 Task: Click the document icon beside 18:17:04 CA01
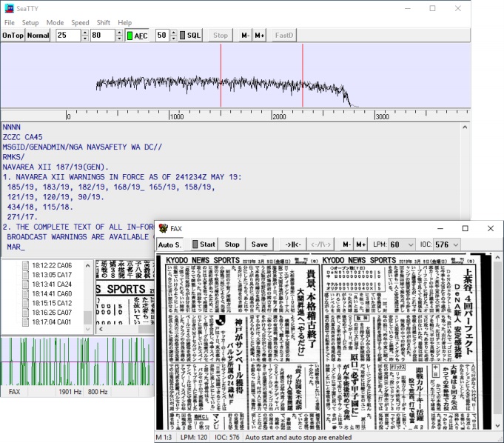(25, 322)
